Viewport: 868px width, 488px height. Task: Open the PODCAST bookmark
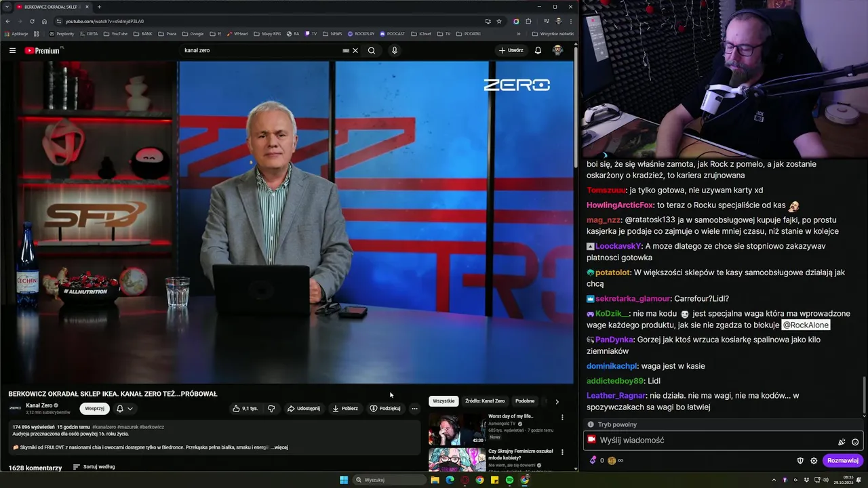393,33
